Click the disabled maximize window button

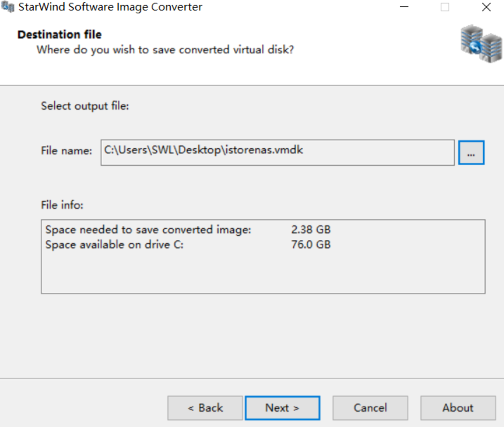445,7
